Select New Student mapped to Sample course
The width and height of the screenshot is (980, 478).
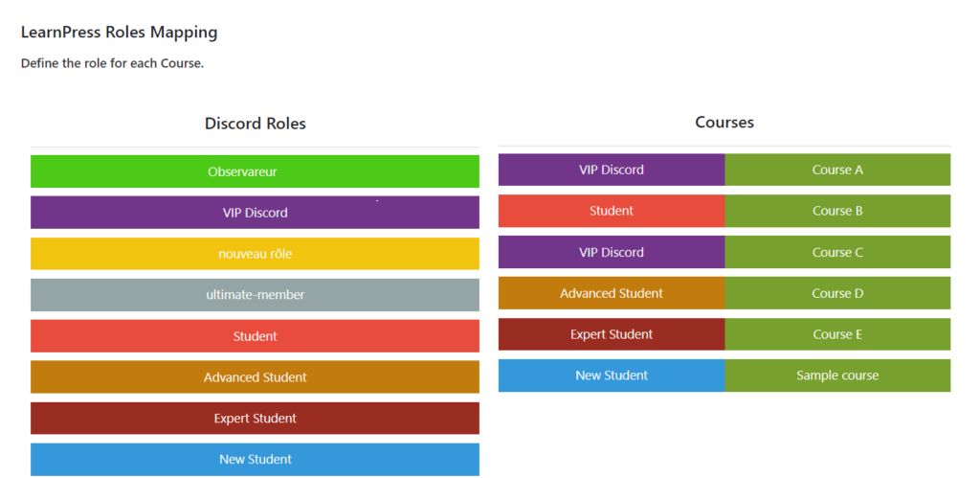pos(612,376)
